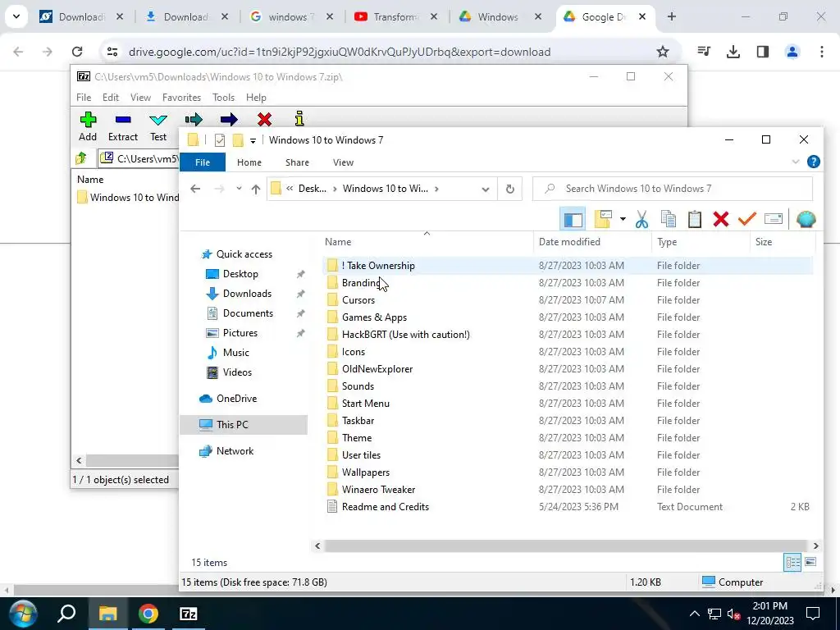840x630 pixels.
Task: Click the Search Windows 10 to Windows 7 field
Action: click(673, 189)
